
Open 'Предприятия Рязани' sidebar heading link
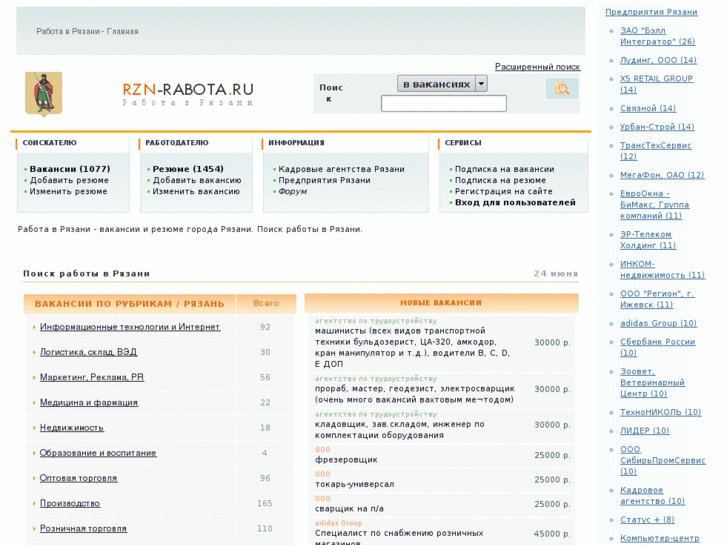(651, 12)
